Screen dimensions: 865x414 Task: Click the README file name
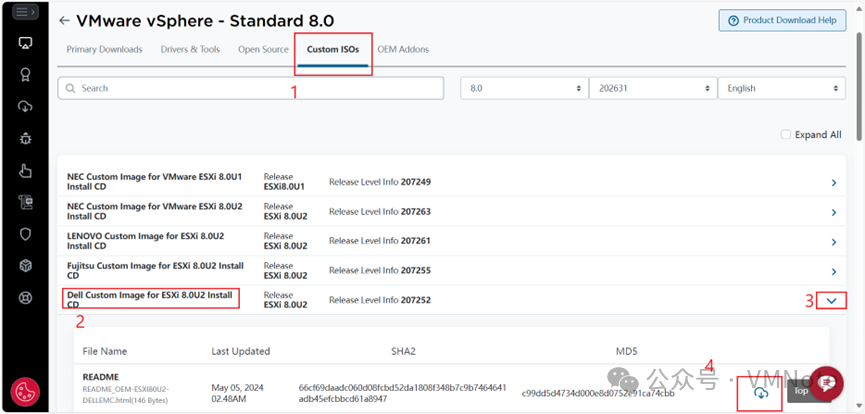click(100, 378)
